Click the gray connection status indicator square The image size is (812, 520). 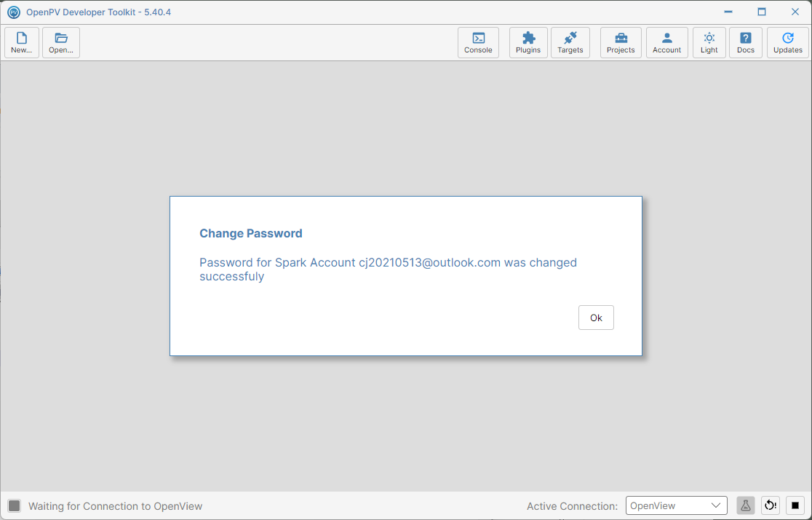[x=14, y=506]
